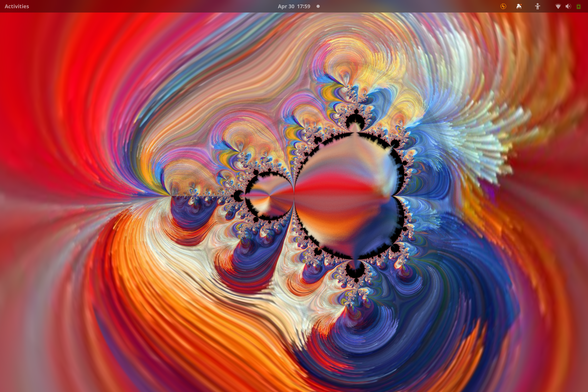Image resolution: width=588 pixels, height=392 pixels.
Task: Open the character avatar tray indicator
Action: [519, 6]
